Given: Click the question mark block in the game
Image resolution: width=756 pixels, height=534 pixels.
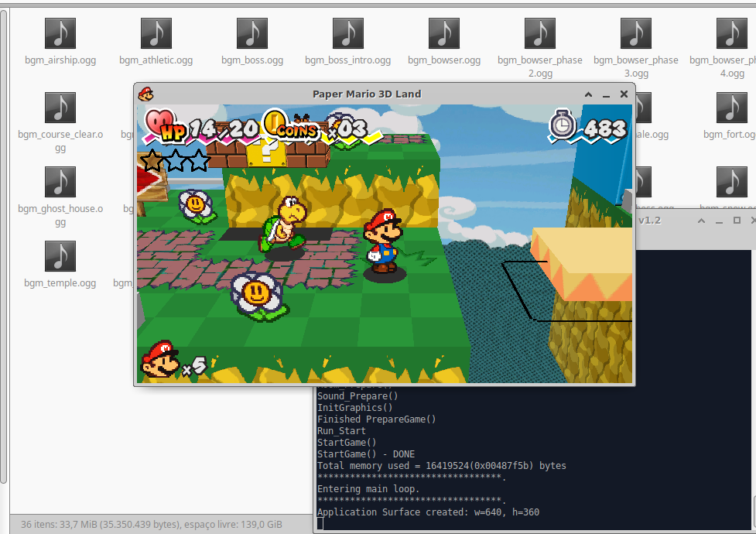Looking at the screenshot, I should click(266, 152).
